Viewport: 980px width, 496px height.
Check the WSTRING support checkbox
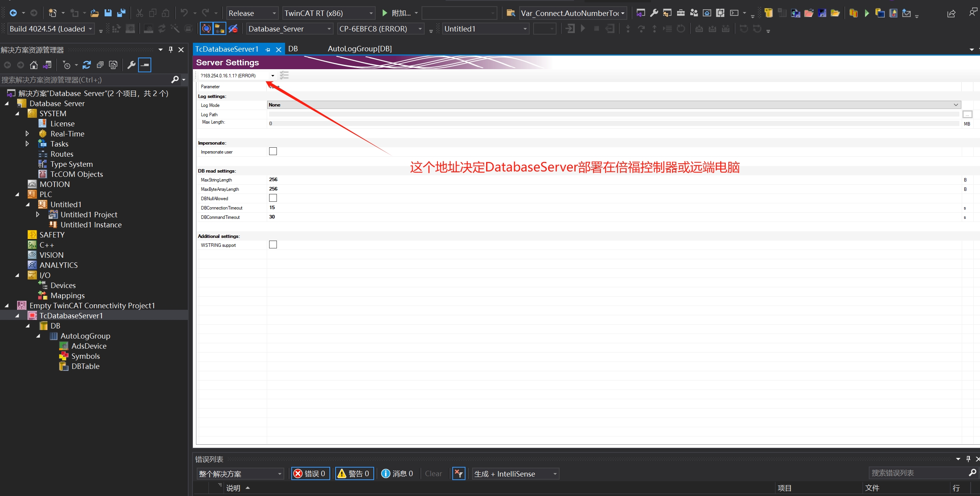(x=273, y=245)
